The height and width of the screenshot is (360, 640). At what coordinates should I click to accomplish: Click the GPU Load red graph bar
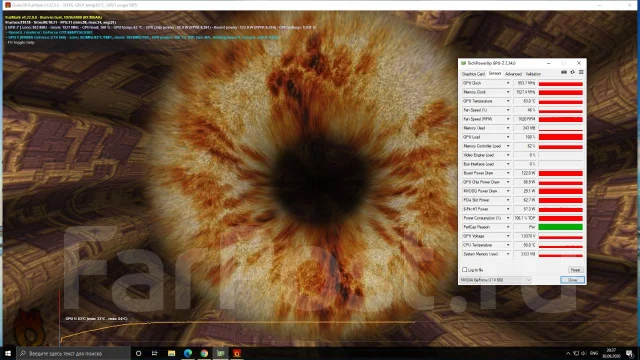(560, 137)
